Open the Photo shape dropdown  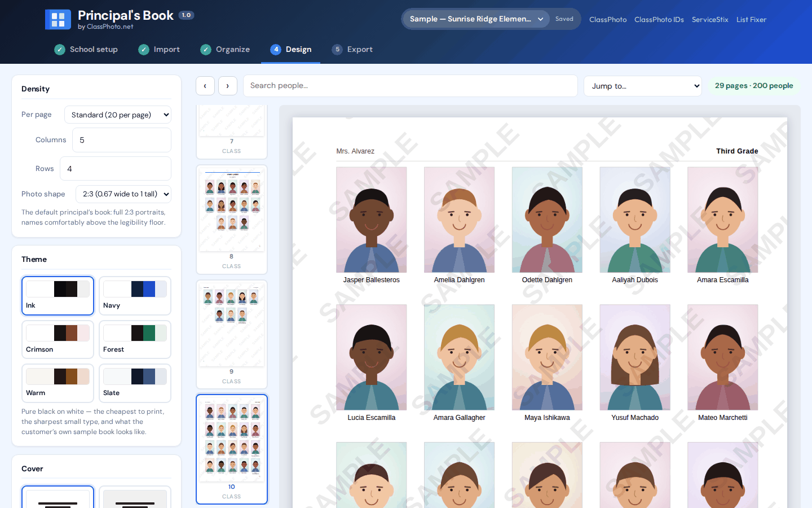[x=123, y=194]
